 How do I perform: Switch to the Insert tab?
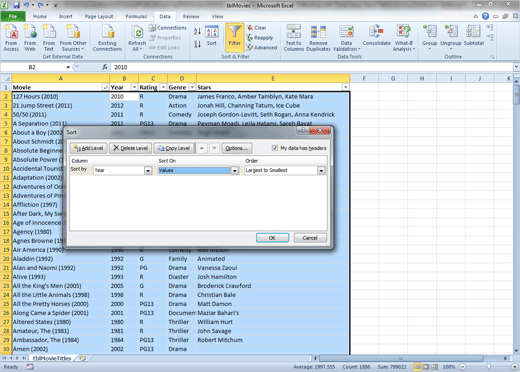[x=66, y=16]
